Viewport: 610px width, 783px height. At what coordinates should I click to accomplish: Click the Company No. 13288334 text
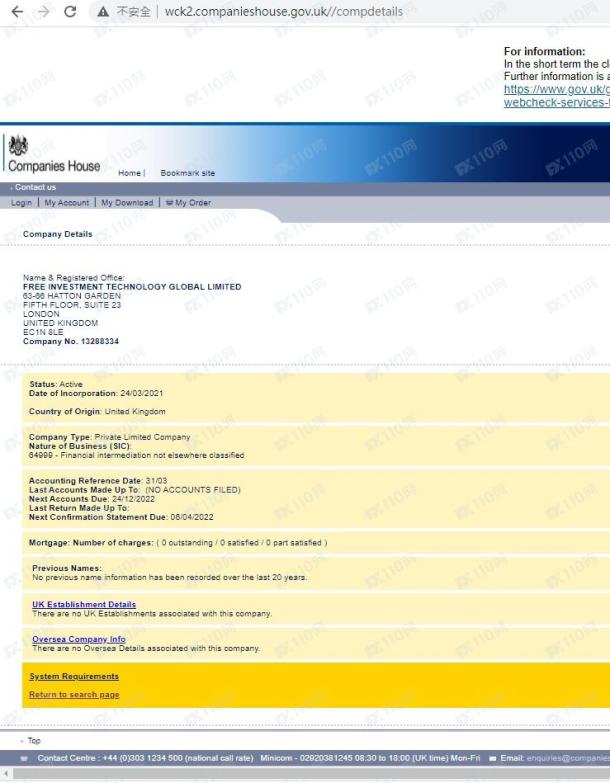click(71, 342)
